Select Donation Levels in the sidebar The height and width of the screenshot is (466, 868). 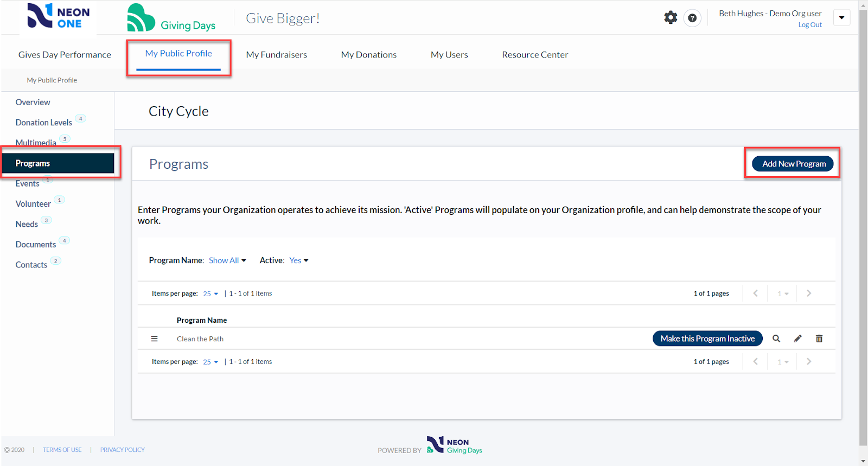tap(44, 123)
